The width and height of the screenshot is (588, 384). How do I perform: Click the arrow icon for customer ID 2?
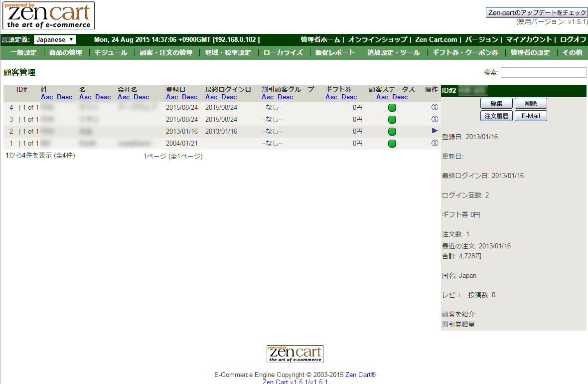435,131
